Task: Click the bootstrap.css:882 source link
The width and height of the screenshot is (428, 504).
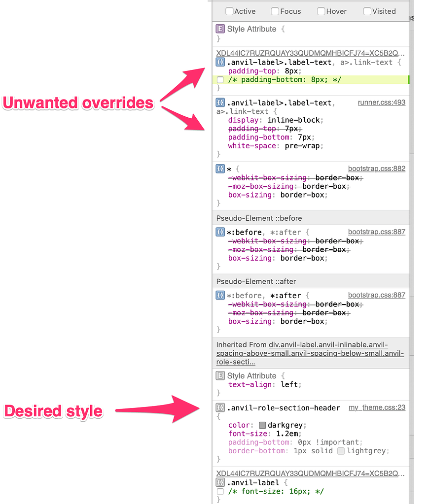Action: tap(377, 168)
